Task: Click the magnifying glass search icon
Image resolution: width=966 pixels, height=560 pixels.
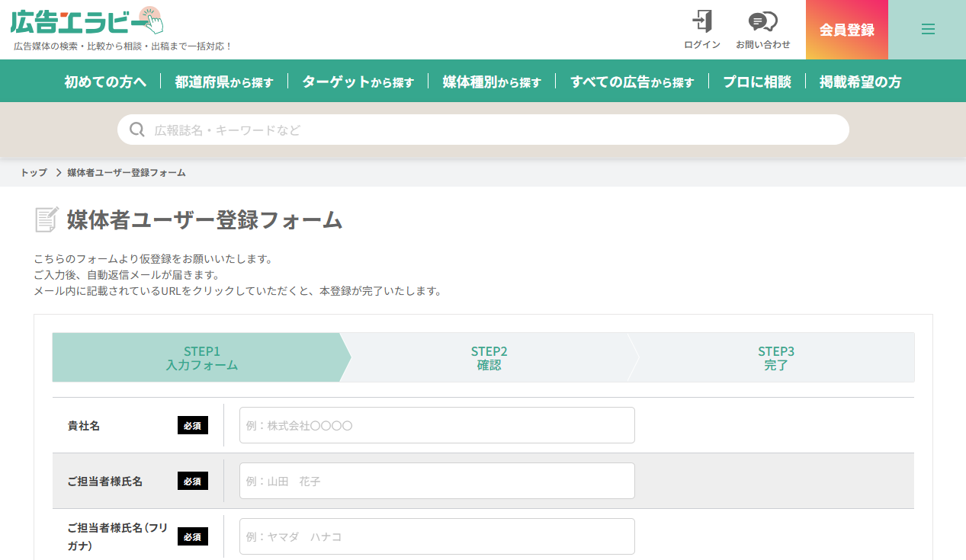Action: [137, 130]
